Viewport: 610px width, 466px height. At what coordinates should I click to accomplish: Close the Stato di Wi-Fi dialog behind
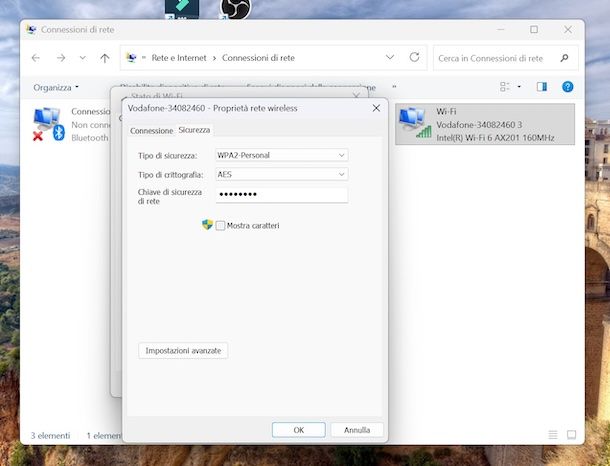pyautogui.click(x=356, y=95)
